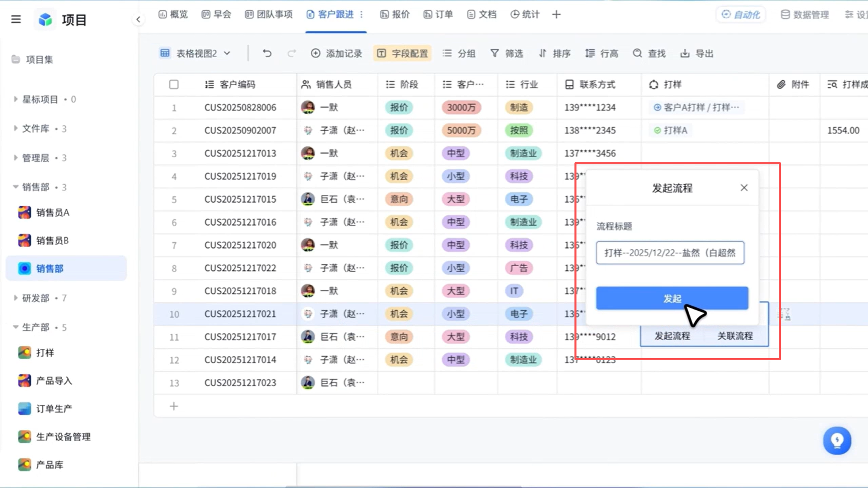The width and height of the screenshot is (868, 488).
Task: Click the 打样 column header
Action: (x=665, y=84)
